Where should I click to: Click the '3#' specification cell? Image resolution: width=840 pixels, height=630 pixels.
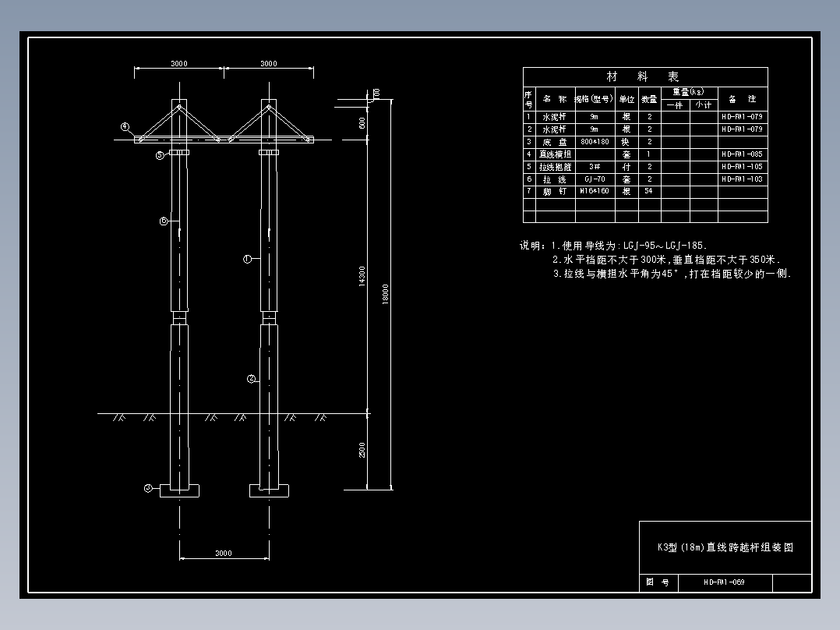tap(595, 167)
